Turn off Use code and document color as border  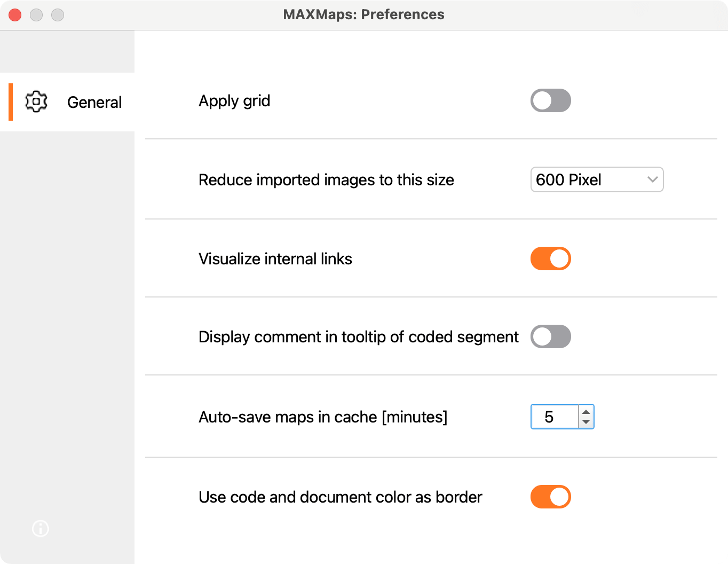[550, 497]
